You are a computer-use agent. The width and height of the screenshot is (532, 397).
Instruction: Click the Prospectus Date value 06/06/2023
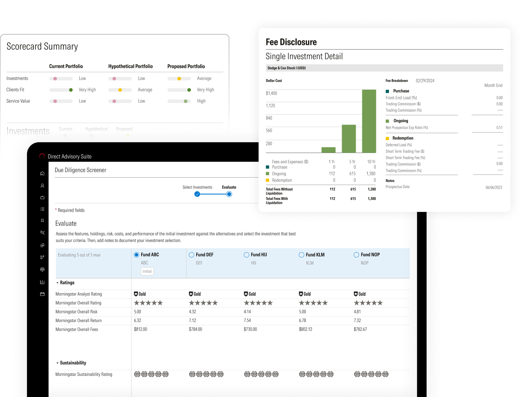tap(494, 187)
